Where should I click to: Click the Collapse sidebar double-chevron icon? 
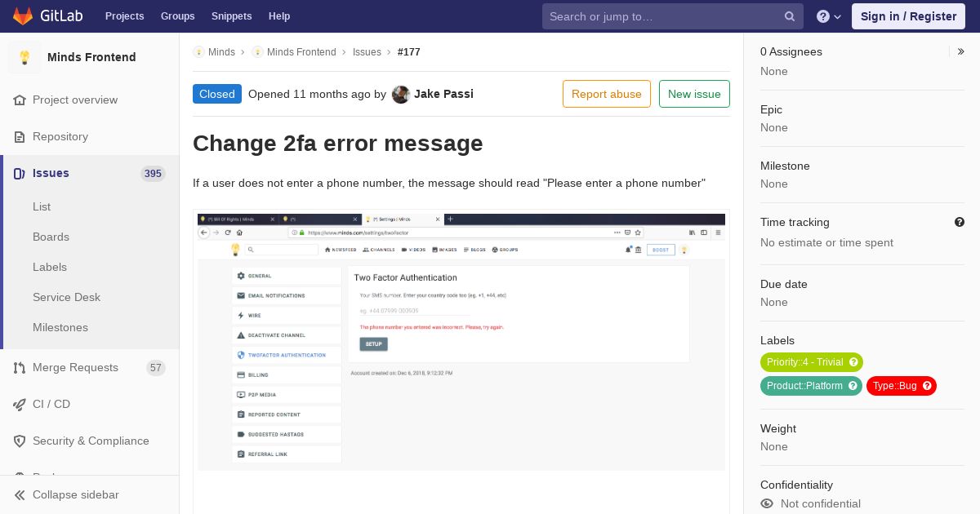point(20,494)
